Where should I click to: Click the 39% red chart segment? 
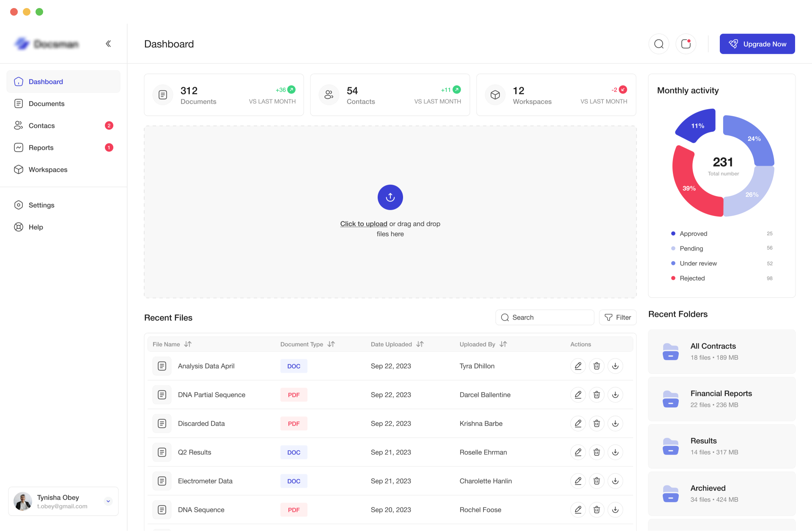(689, 189)
